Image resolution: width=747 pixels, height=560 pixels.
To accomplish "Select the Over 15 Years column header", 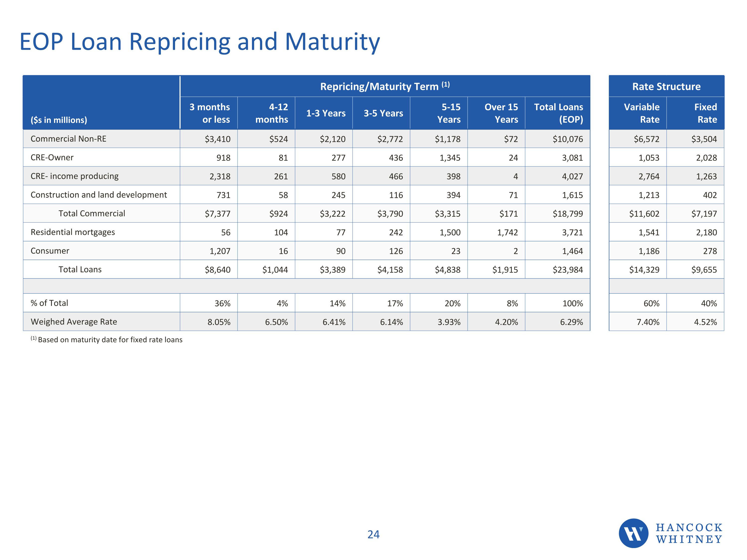I will [501, 113].
